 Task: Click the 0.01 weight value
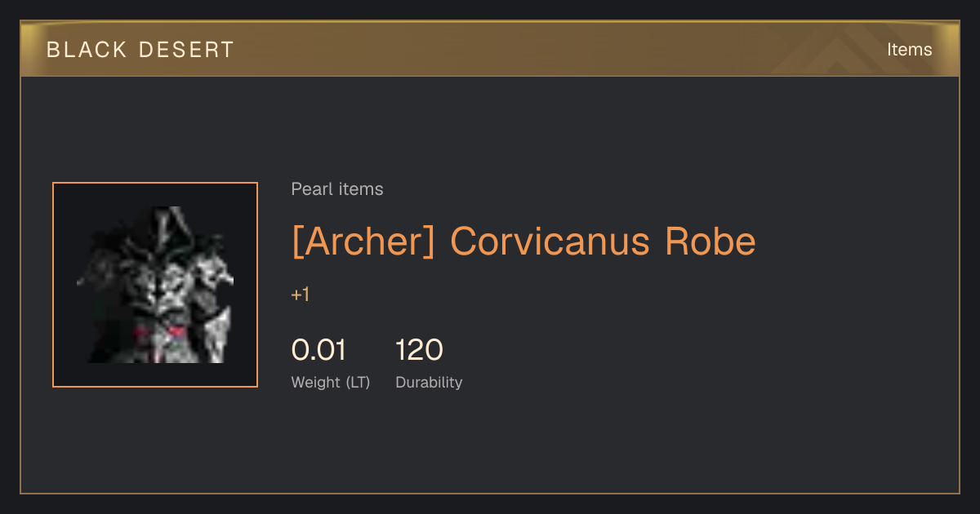(x=318, y=350)
